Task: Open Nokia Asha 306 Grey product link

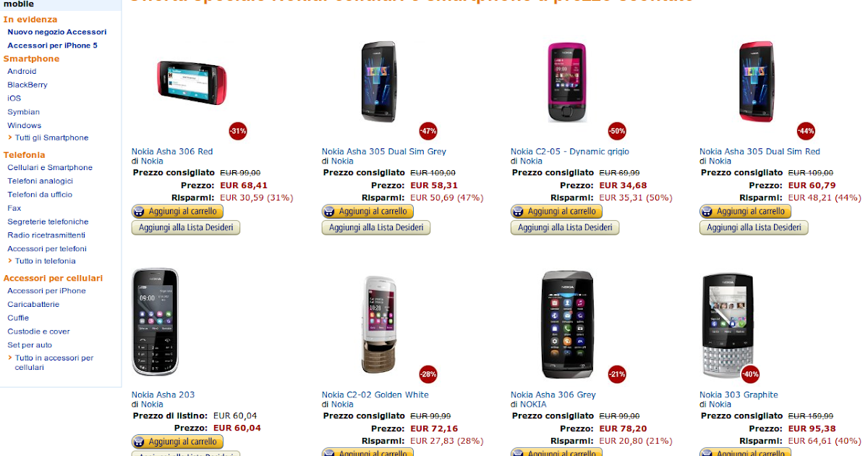Action: coord(553,394)
